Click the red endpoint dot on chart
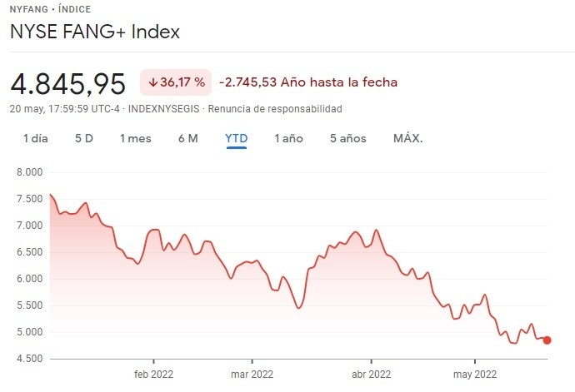The height and width of the screenshot is (392, 575). click(547, 340)
